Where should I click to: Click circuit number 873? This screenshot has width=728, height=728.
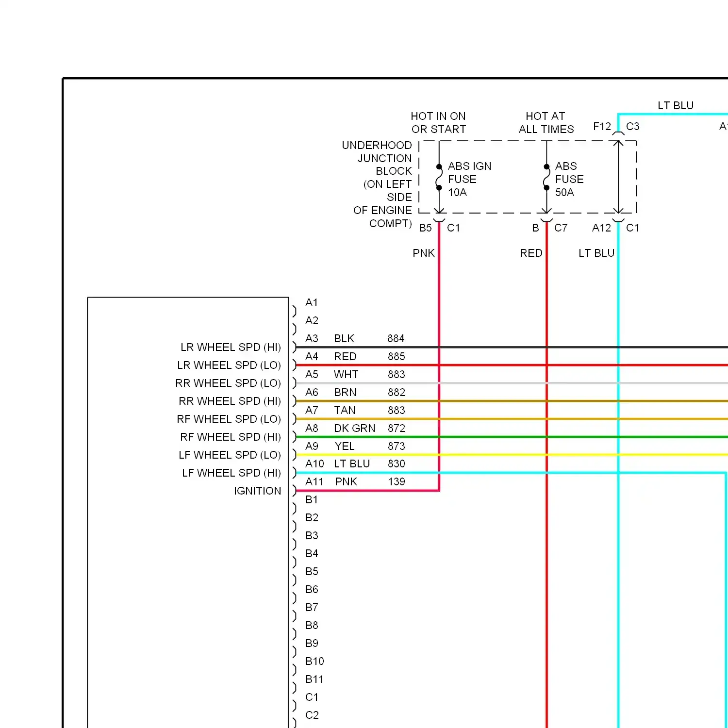397,447
